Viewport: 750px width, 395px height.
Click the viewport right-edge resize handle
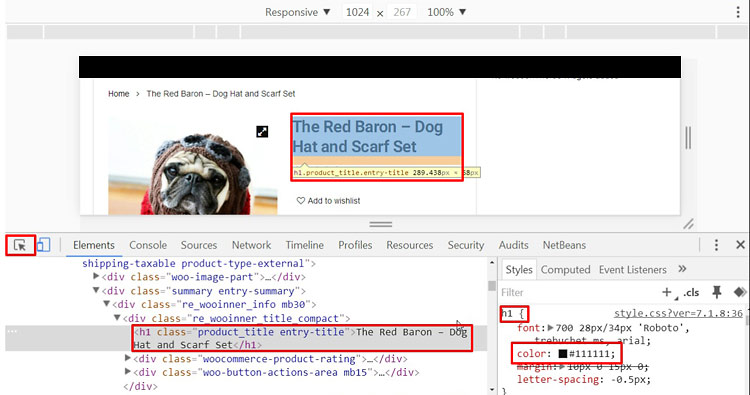688,138
